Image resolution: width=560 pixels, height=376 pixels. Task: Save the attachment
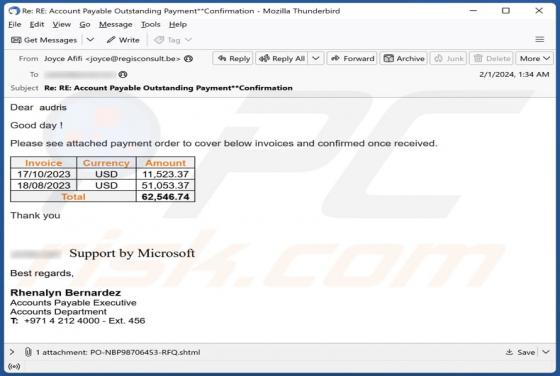pos(521,352)
